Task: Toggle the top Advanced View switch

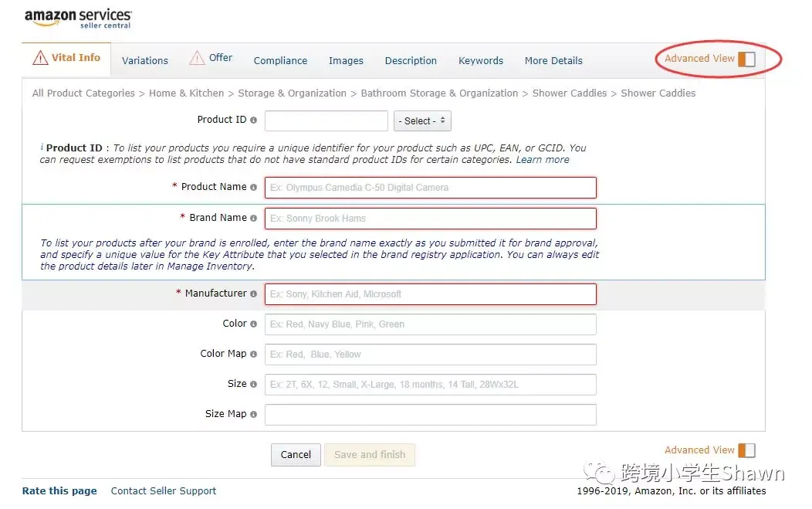Action: (746, 59)
